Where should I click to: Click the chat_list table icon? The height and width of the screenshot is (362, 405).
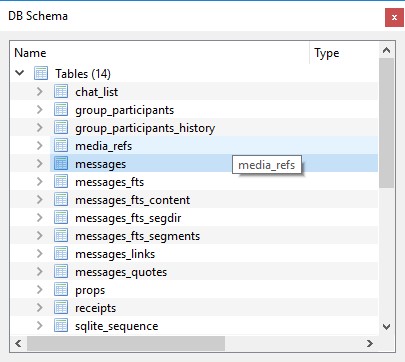61,91
